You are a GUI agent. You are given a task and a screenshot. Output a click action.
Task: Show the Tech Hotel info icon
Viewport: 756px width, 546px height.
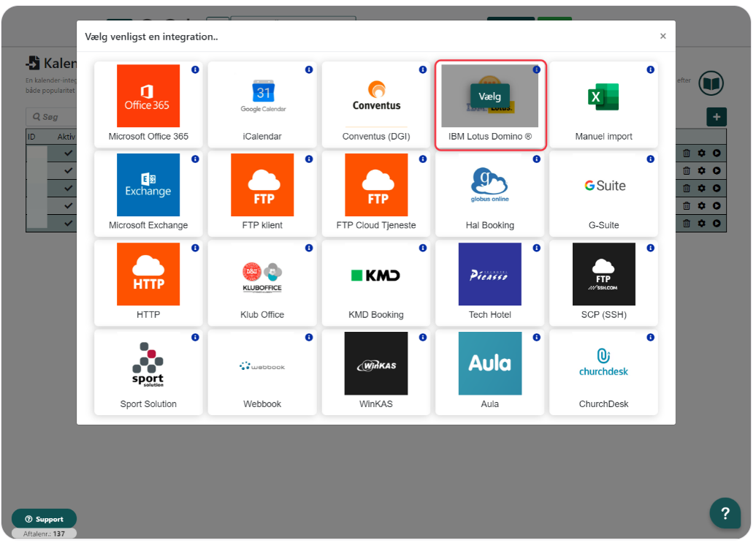537,248
